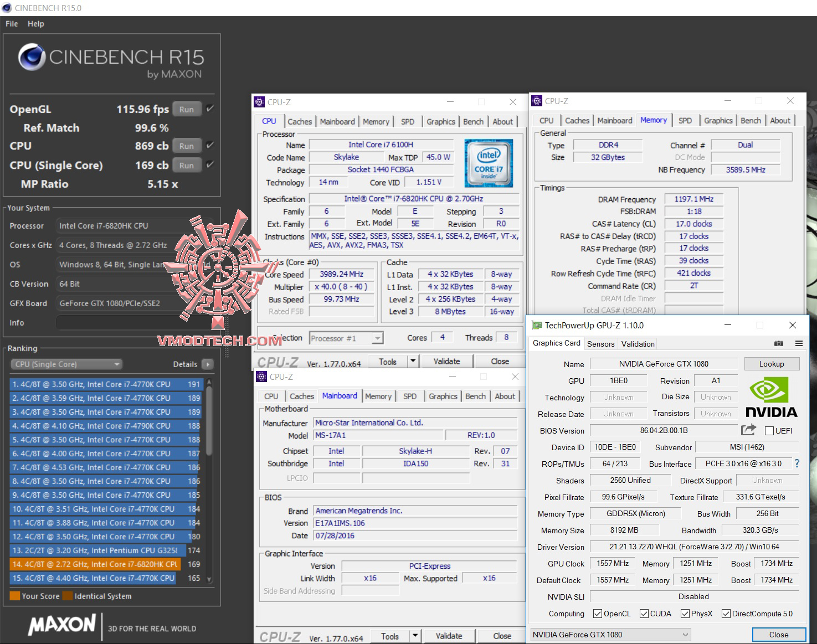Click the Bus Interface question mark in GPU-Z

click(797, 463)
